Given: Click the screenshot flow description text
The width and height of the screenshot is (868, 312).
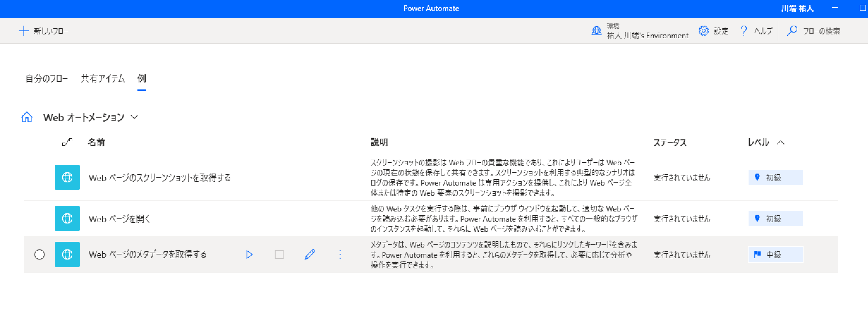Looking at the screenshot, I should [503, 178].
